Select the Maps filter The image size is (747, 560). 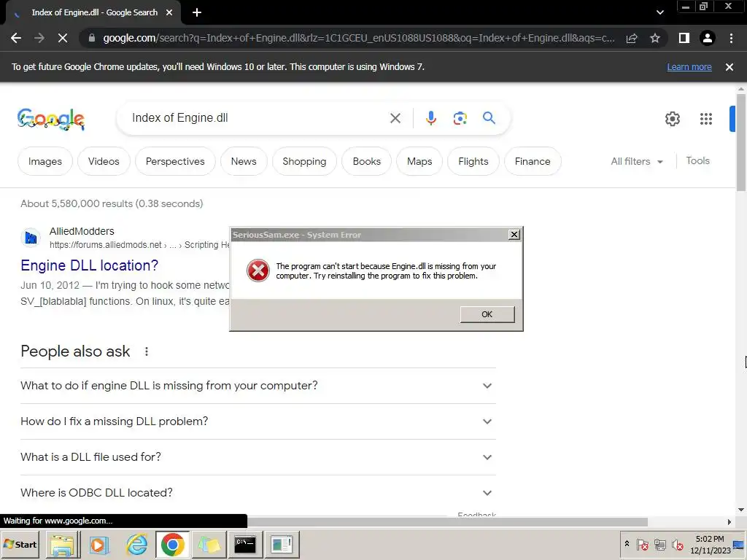click(x=419, y=161)
